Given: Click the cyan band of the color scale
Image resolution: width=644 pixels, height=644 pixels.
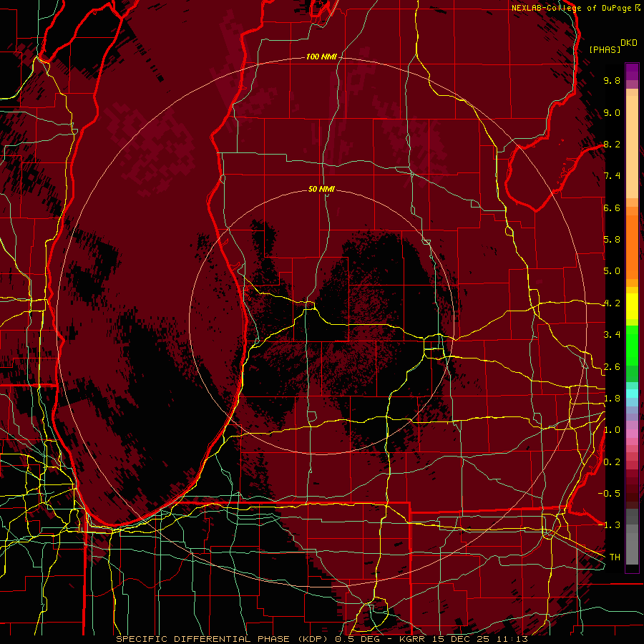Looking at the screenshot, I should coord(632,394).
